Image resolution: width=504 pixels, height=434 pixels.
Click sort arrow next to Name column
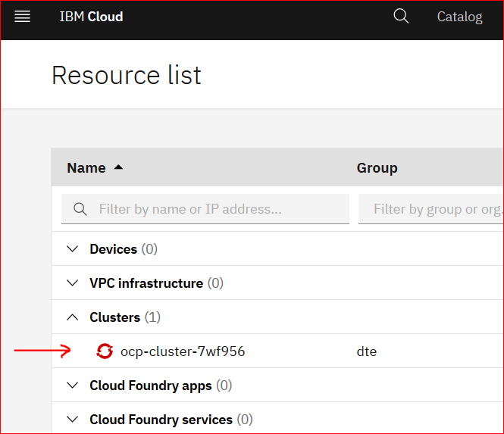pos(118,167)
